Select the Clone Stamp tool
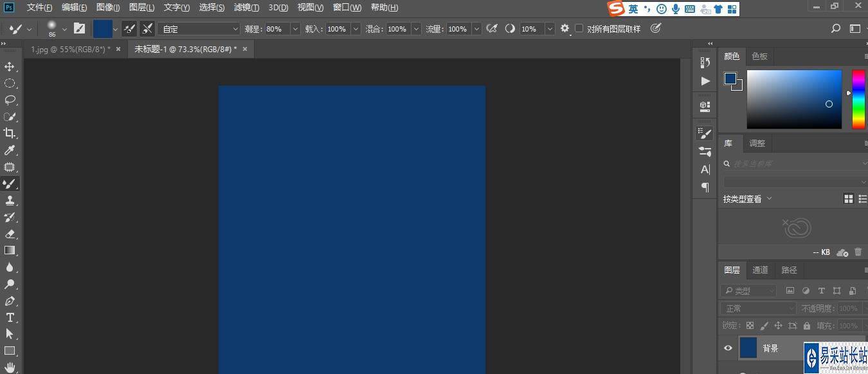The image size is (868, 374). pos(10,200)
